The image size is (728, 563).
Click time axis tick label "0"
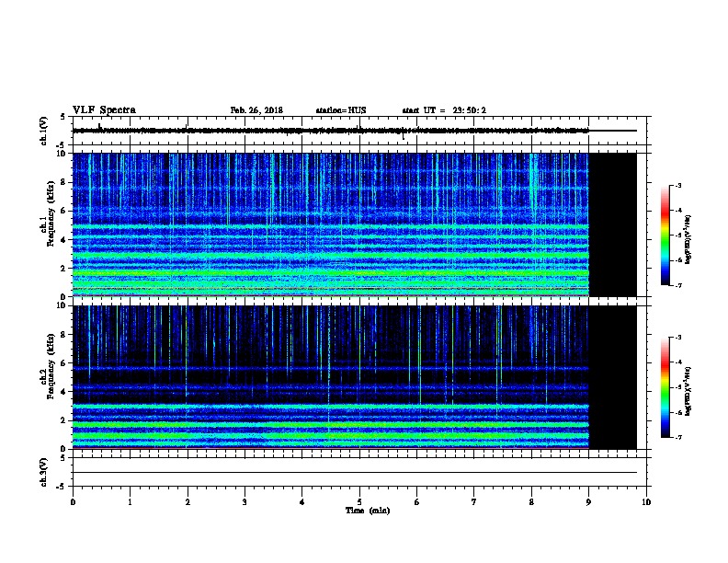73,502
